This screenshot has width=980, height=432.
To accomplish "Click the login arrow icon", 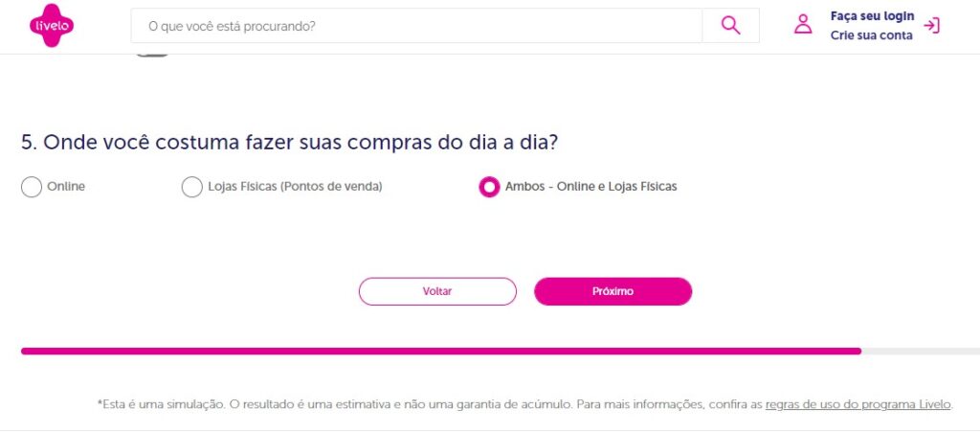I will click(932, 26).
